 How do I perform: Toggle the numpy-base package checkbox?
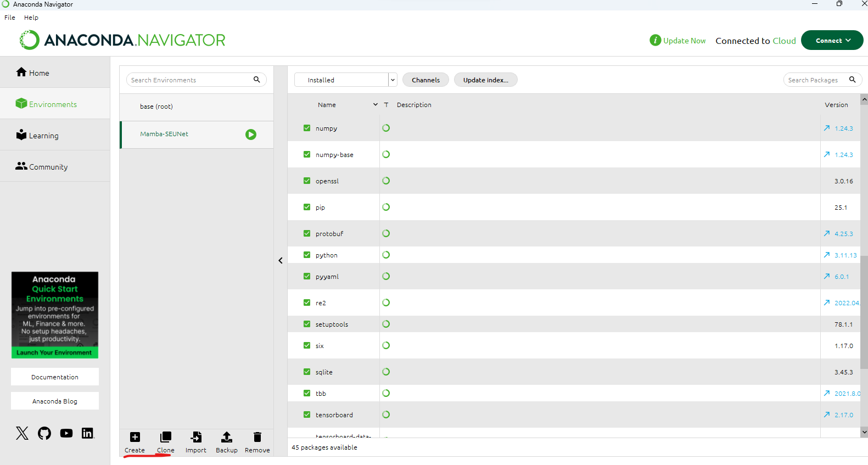tap(307, 154)
